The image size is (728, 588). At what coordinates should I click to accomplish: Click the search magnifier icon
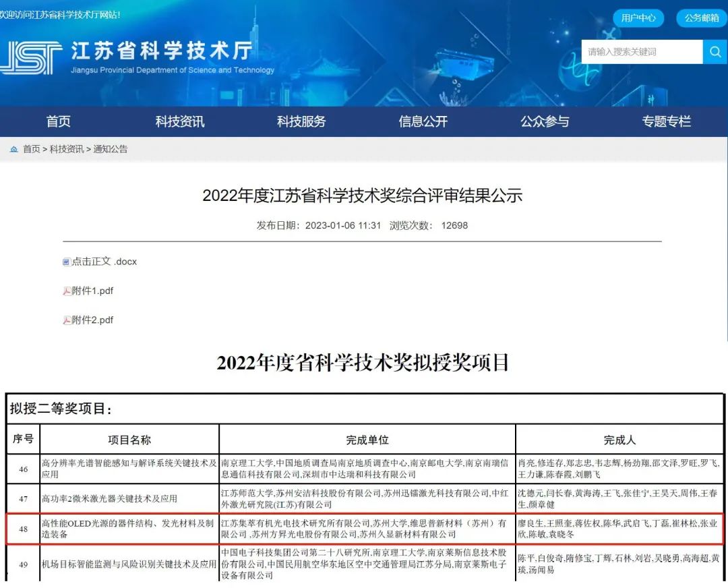715,51
